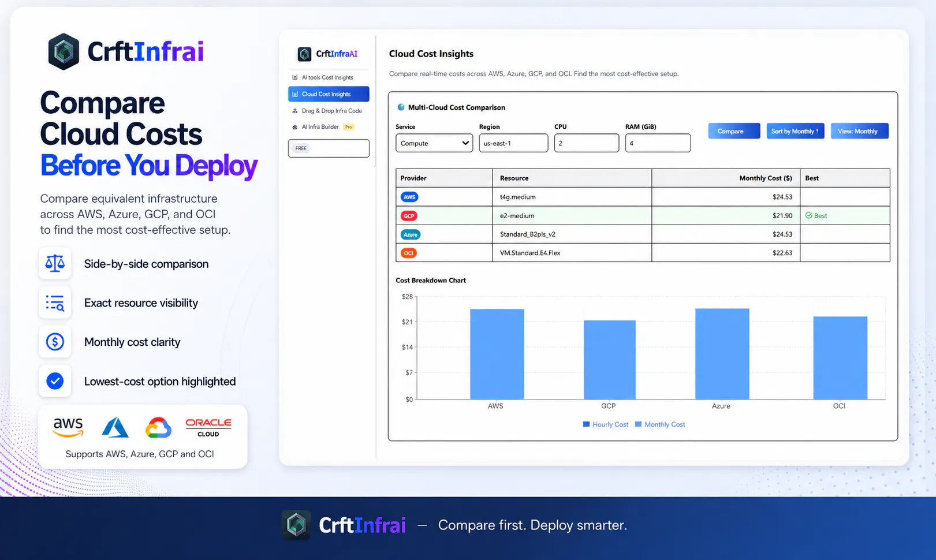Click the Cloud Cost Insights page heading
The height and width of the screenshot is (560, 936).
point(431,54)
